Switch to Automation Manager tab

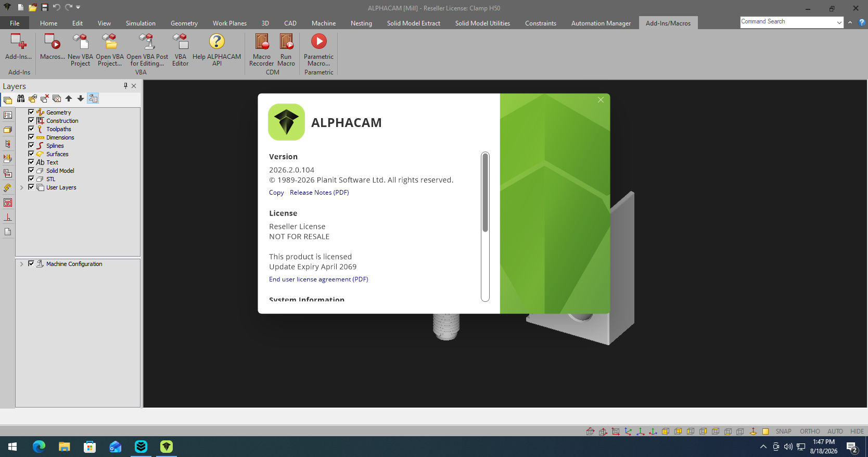coord(601,23)
